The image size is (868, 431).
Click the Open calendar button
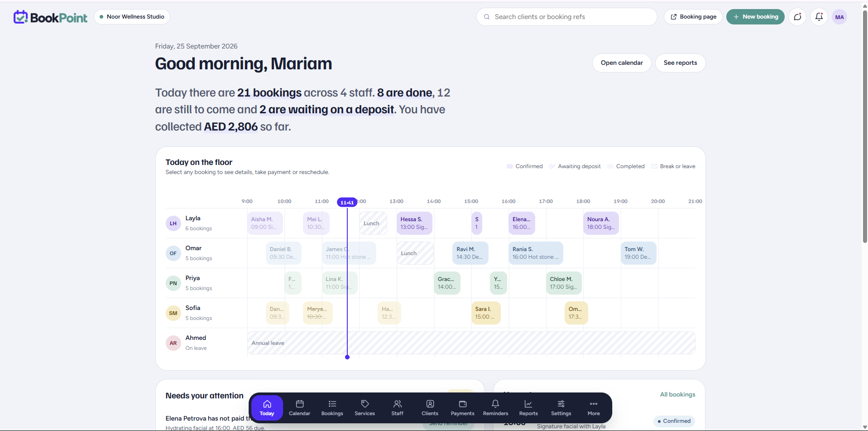click(622, 63)
